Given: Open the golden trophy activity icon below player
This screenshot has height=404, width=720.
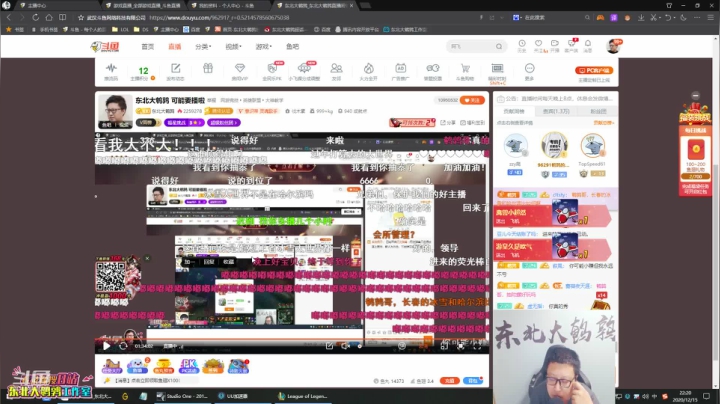Looking at the screenshot, I should click(163, 366).
